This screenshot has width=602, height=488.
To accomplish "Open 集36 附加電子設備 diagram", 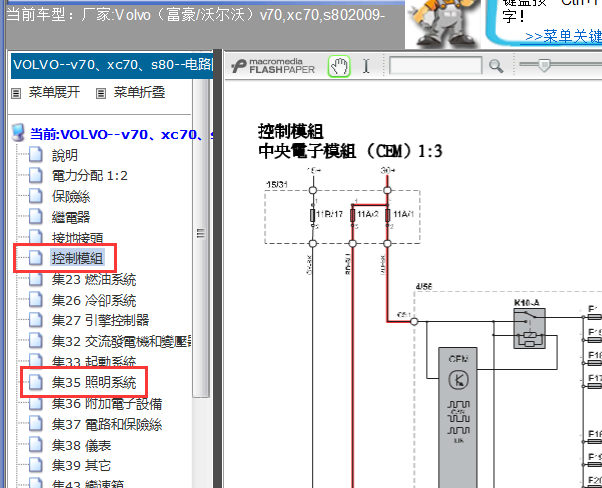I will tap(107, 404).
